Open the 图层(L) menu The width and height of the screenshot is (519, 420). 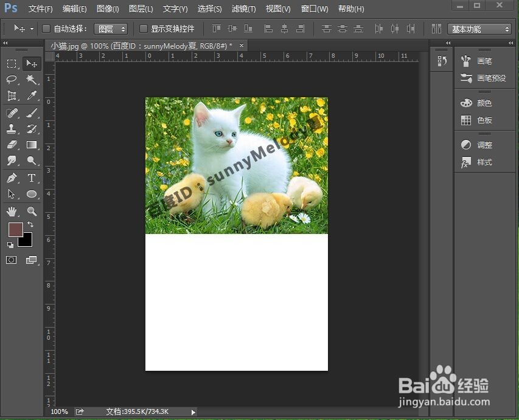(141, 9)
